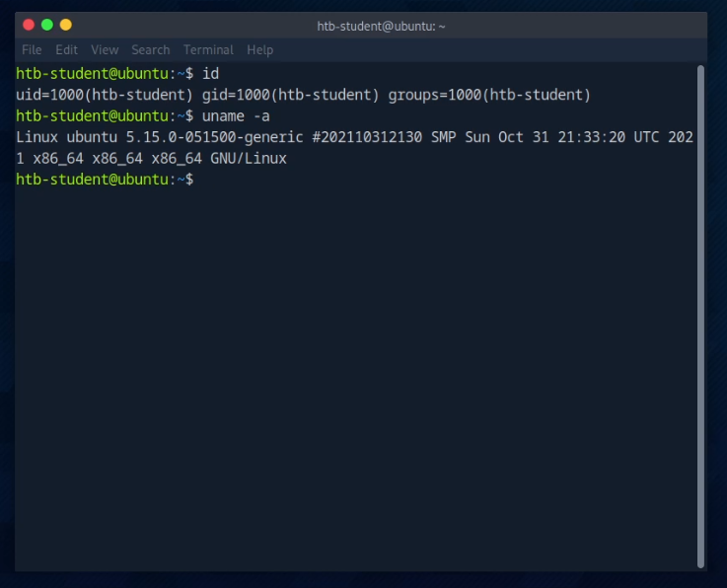Open the Edit menu
Viewport: 727px width, 588px height.
66,49
